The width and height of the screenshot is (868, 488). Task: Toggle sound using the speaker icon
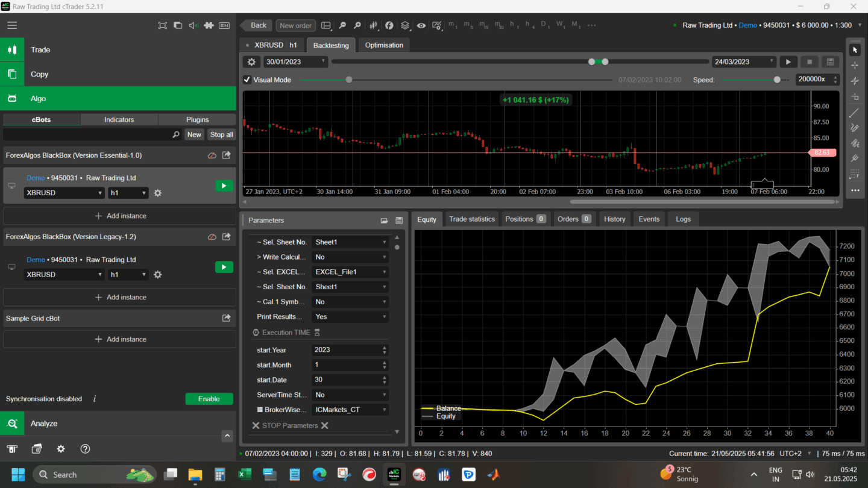point(193,25)
